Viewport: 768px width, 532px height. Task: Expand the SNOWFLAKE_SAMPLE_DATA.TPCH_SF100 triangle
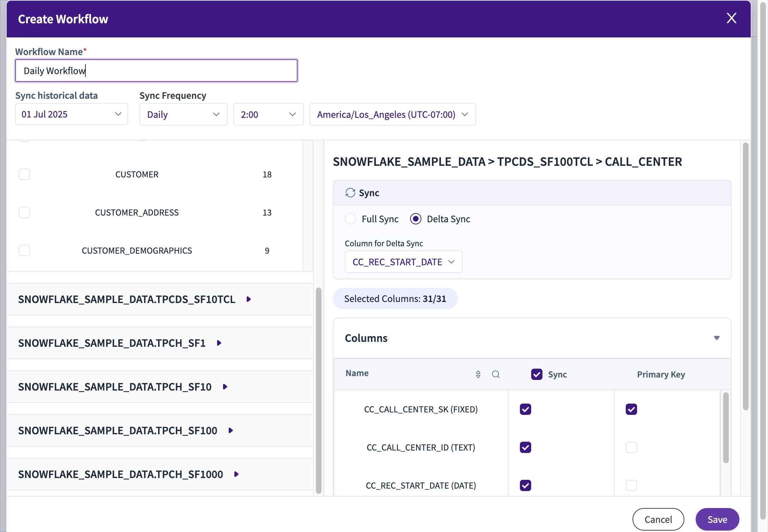(x=231, y=430)
